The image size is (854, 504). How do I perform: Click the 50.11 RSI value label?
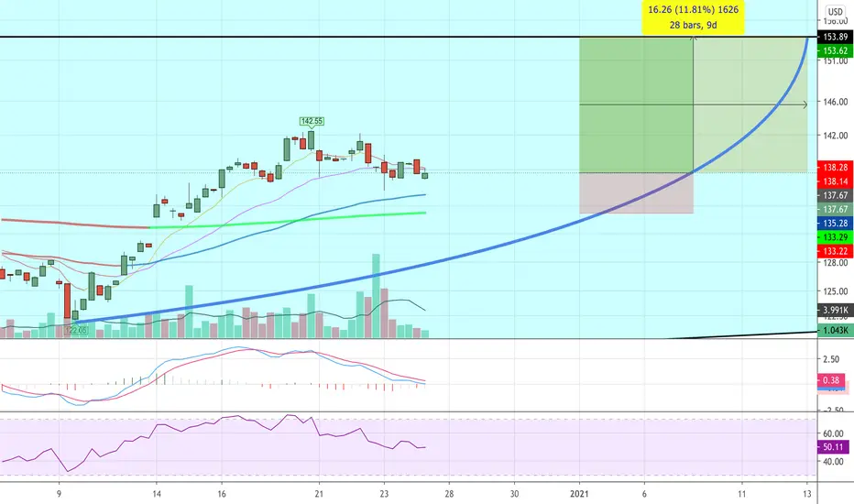click(x=833, y=447)
